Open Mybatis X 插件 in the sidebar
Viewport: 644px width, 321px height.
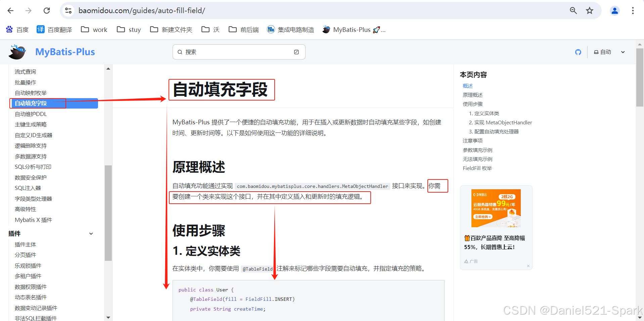34,220
